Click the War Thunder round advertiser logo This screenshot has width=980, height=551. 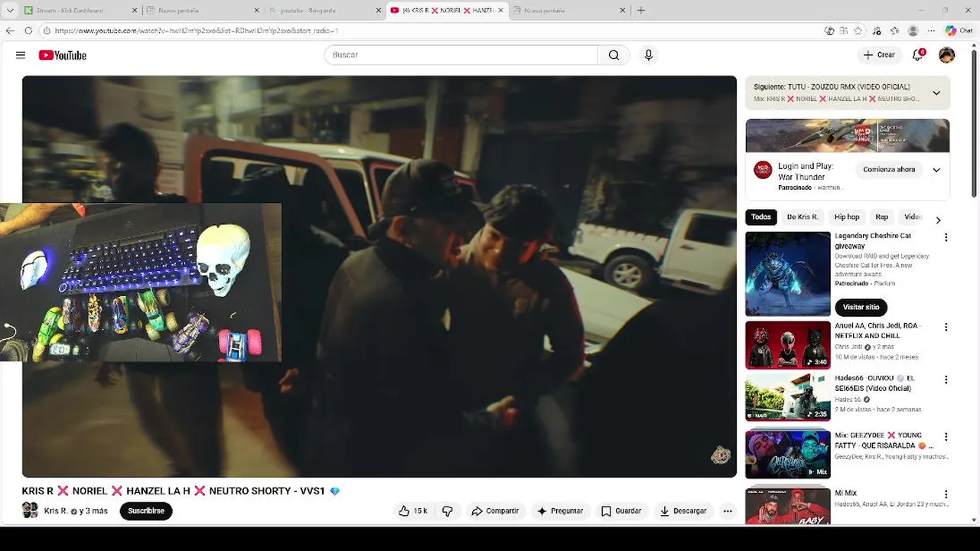click(763, 170)
